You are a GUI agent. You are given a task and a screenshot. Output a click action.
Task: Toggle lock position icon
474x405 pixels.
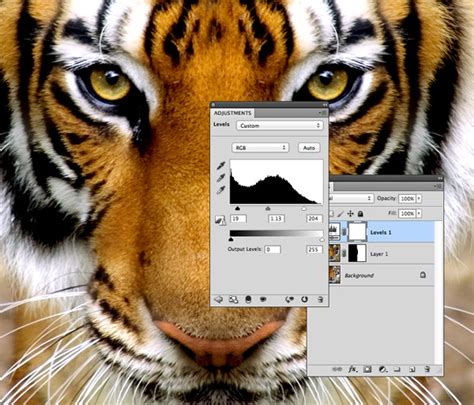click(350, 213)
